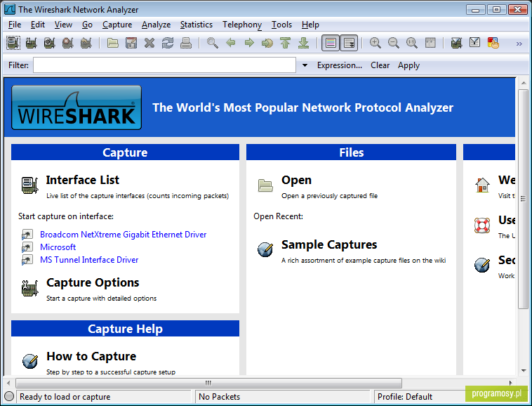Toggle packet list colorize button
Screen dimensions: 532x406
coord(331,43)
